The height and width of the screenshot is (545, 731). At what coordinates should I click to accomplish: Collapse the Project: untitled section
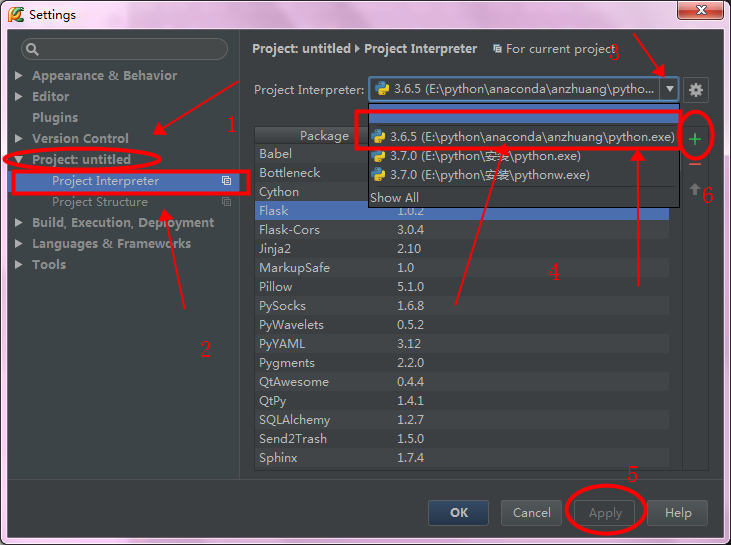click(19, 159)
